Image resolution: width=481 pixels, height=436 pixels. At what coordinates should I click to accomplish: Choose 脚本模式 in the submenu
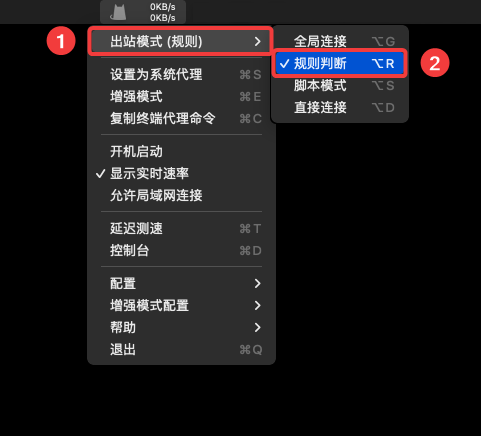coord(340,86)
